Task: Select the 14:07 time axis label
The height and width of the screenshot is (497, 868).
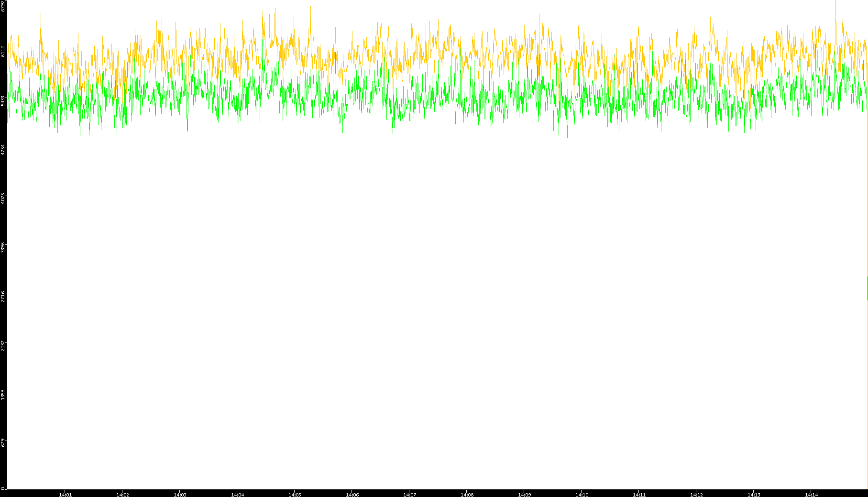Action: click(409, 495)
